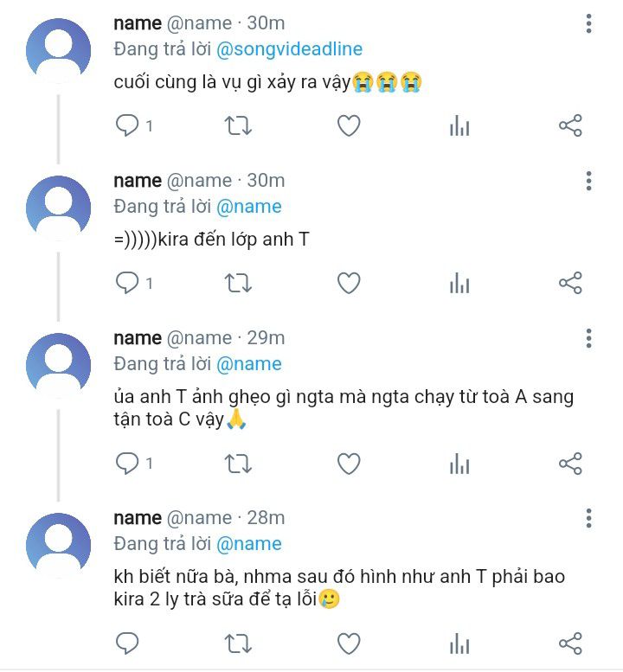The width and height of the screenshot is (623, 672).
Task: View analytics of the 'kira đến lớp' tweet
Action: click(459, 284)
